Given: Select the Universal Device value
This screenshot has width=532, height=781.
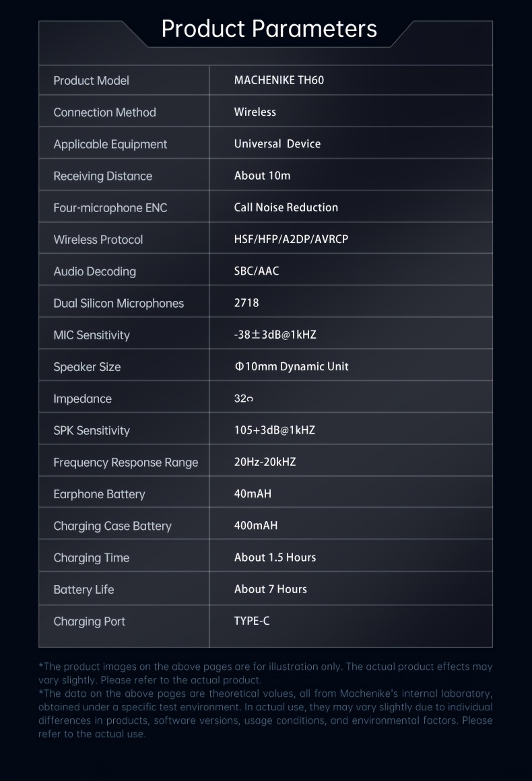Looking at the screenshot, I should click(x=277, y=143).
